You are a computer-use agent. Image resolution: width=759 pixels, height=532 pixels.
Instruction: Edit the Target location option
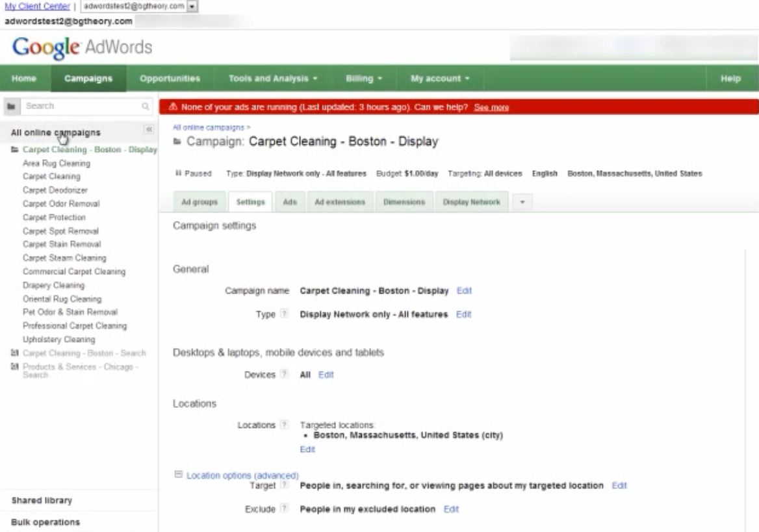(x=619, y=485)
